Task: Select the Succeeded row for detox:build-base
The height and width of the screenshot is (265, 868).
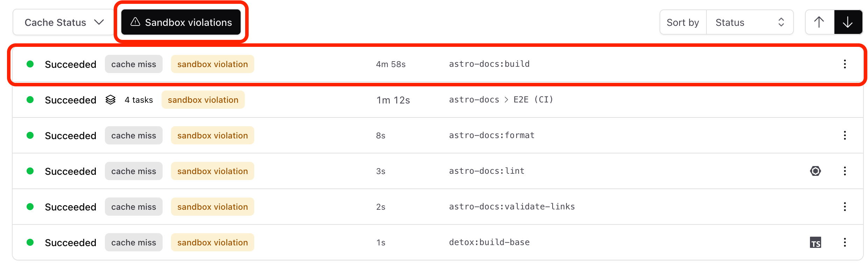Action: 70,242
